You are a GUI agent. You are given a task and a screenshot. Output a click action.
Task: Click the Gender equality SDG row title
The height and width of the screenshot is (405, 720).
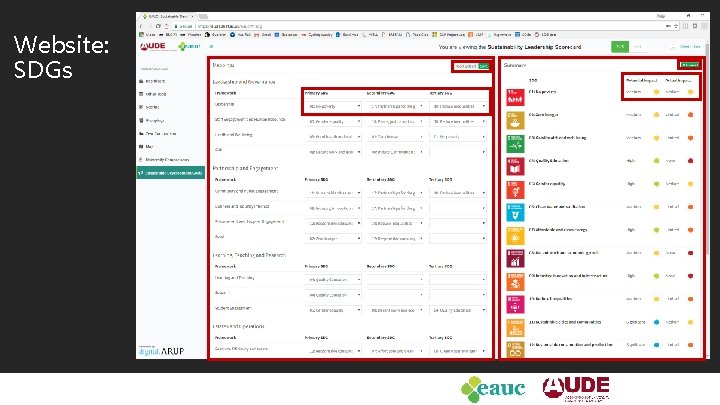tap(547, 184)
